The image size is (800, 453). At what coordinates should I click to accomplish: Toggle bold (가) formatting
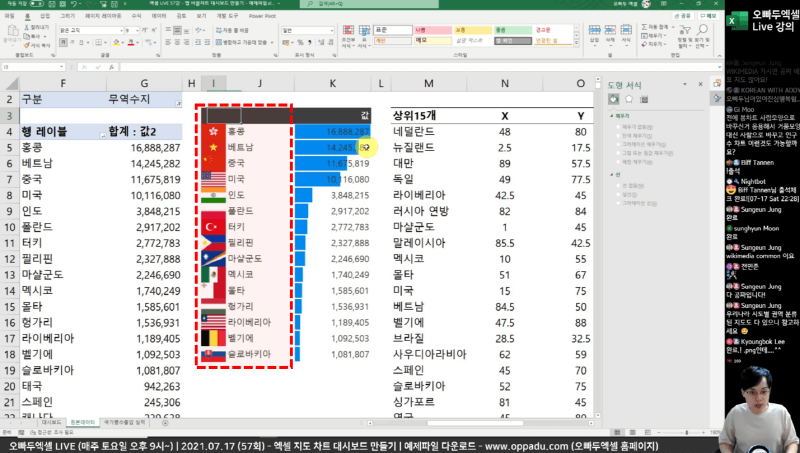pos(63,42)
